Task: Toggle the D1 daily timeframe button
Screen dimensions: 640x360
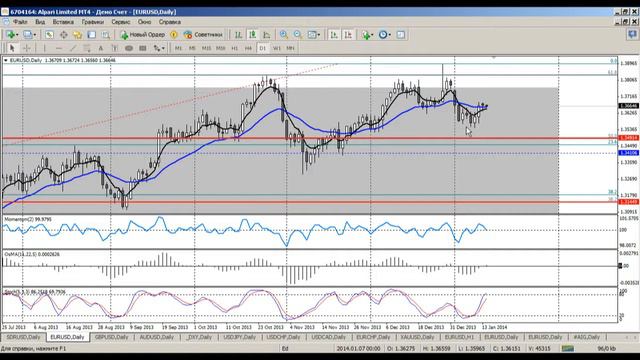Action: (262, 48)
